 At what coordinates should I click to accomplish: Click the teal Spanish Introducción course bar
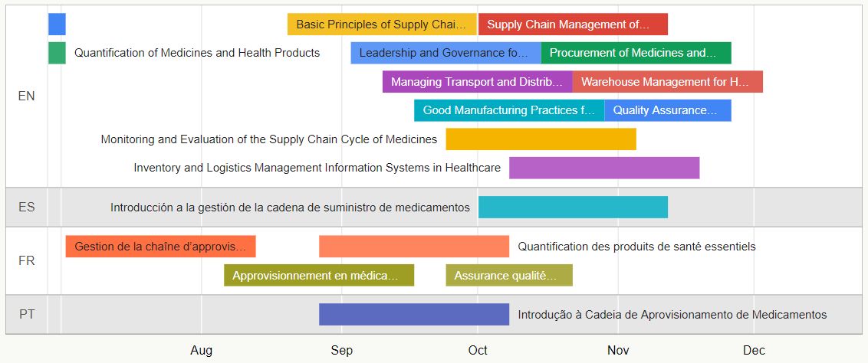coord(573,208)
